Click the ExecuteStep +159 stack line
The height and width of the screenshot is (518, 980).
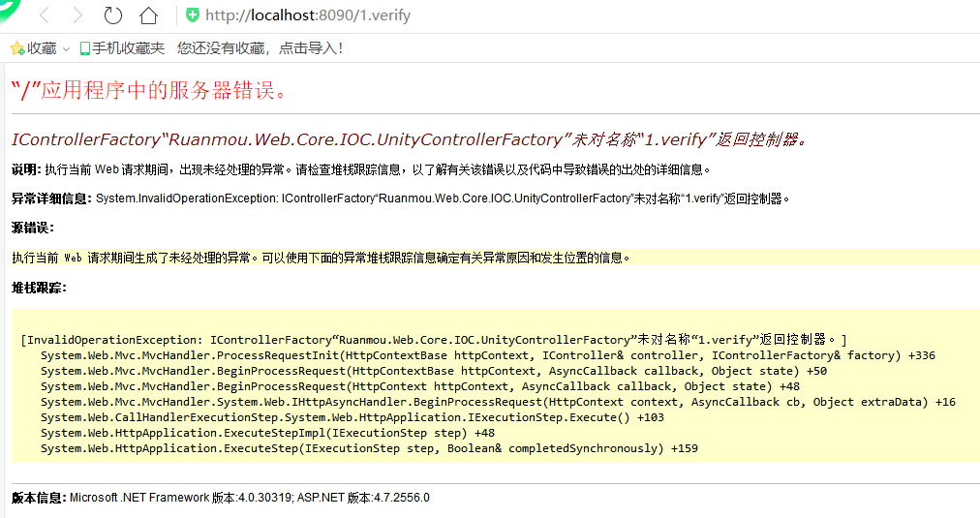tap(369, 448)
